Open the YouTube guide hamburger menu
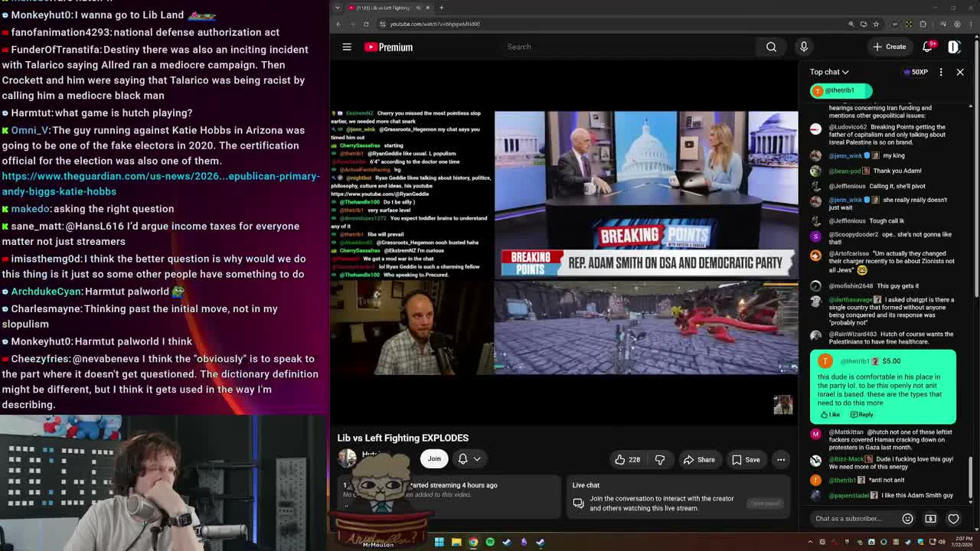The image size is (980, 551). click(347, 47)
